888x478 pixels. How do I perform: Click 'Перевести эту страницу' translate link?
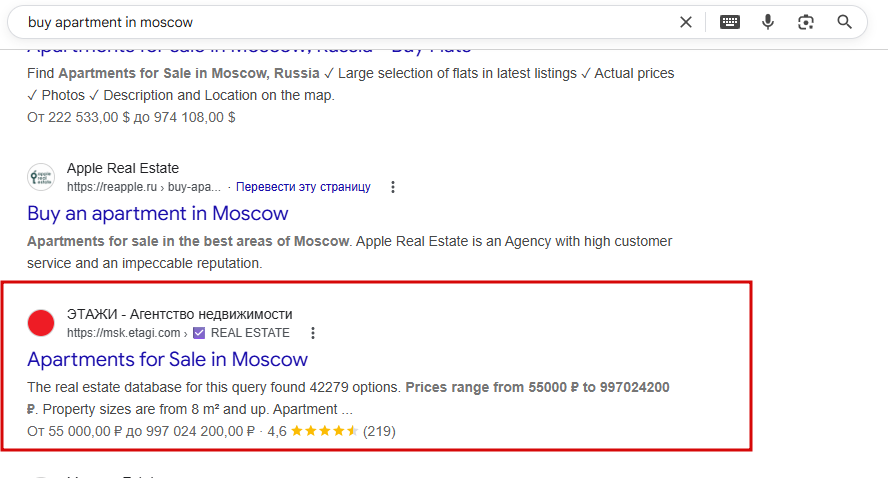tap(304, 187)
